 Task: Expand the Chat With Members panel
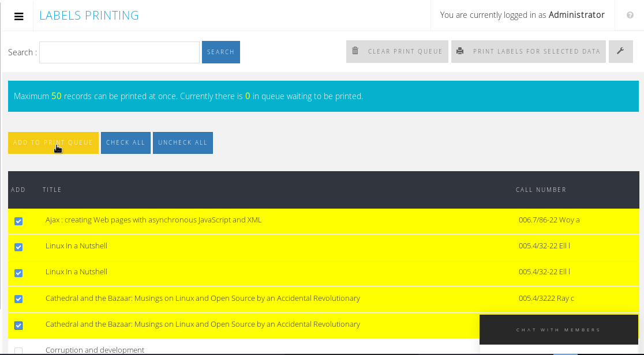558,330
